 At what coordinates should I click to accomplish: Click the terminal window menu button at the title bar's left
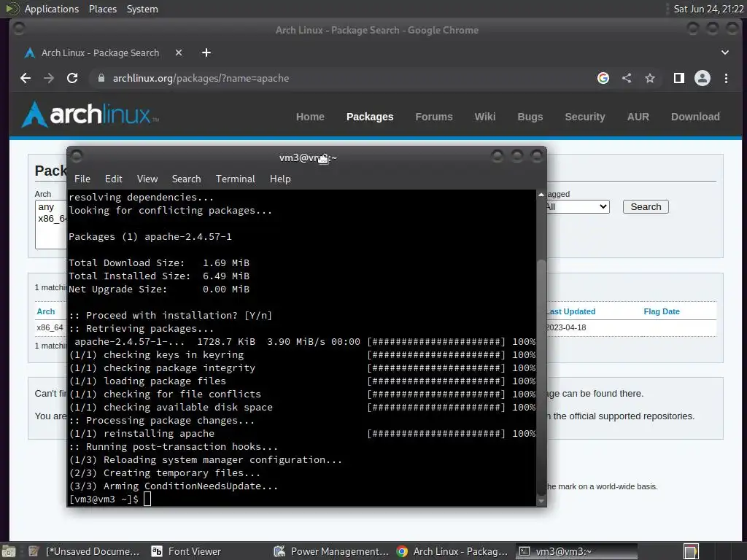pyautogui.click(x=76, y=156)
